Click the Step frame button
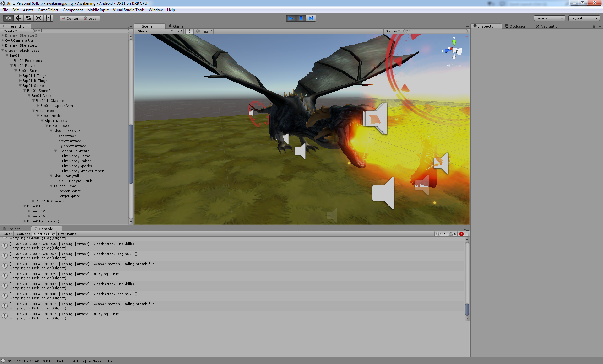The height and width of the screenshot is (364, 603). (x=311, y=18)
